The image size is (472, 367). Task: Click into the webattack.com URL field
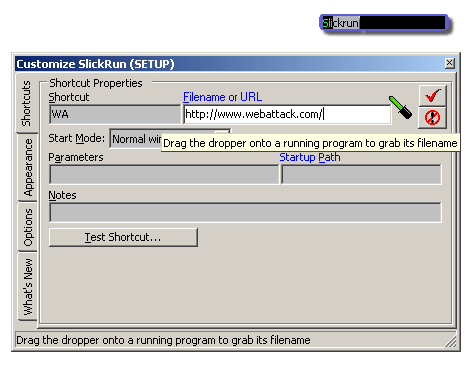click(287, 114)
